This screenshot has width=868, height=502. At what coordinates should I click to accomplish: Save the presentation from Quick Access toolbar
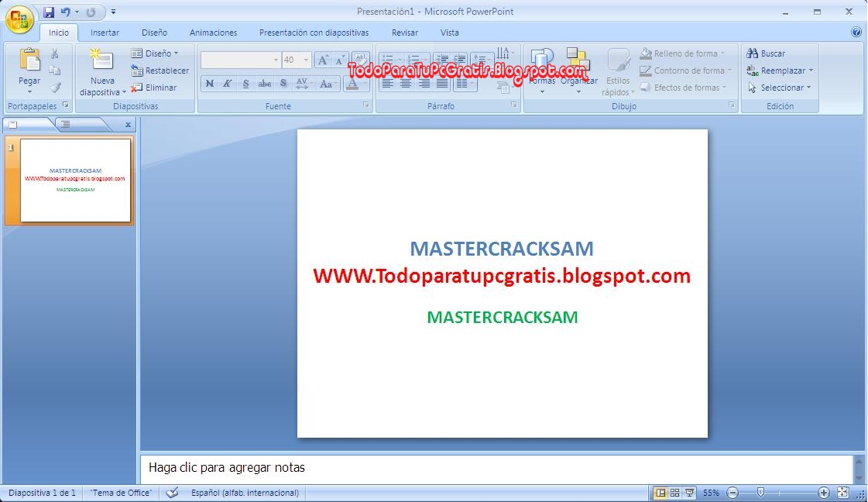pyautogui.click(x=49, y=12)
